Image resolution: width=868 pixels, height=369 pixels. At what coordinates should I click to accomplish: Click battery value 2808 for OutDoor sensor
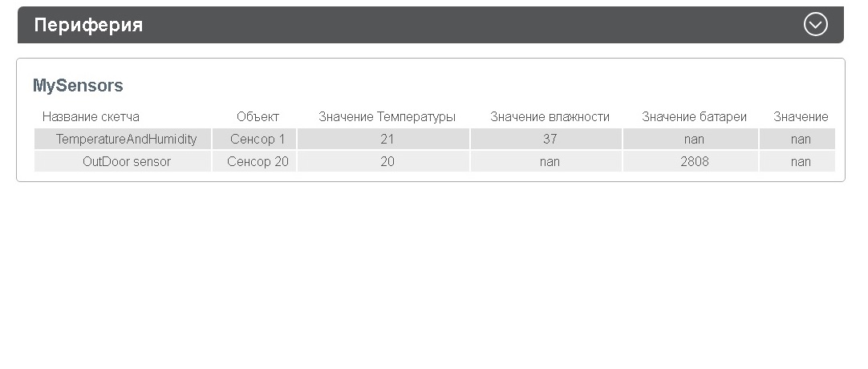694,162
